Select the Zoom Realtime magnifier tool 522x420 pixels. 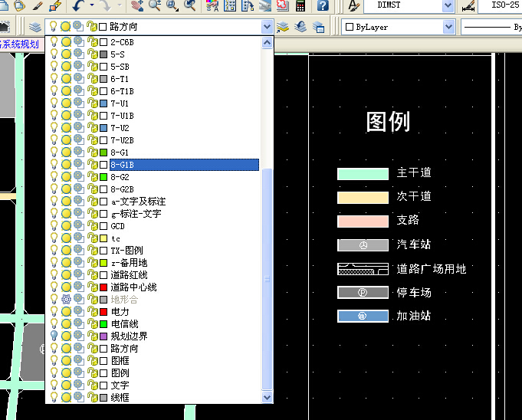click(155, 5)
